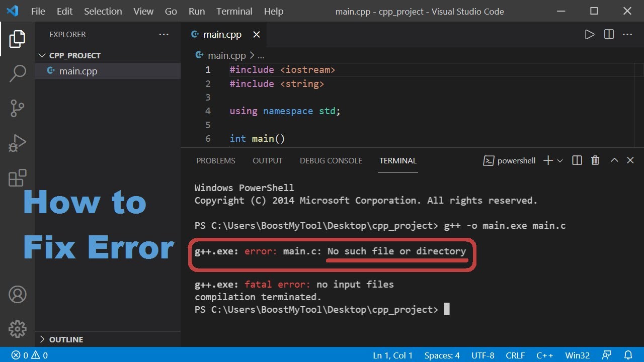This screenshot has height=362, width=644.
Task: Open the Explorer view in activity bar
Action: click(x=17, y=39)
